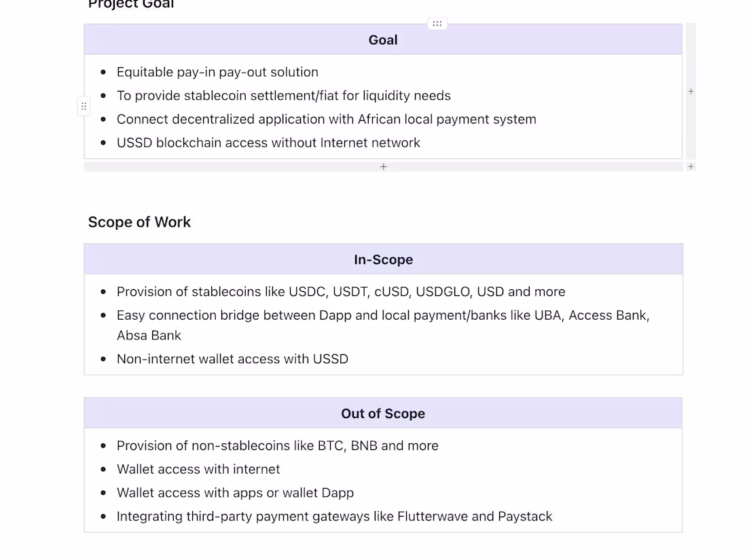Click the column drag handle above Goal header
The height and width of the screenshot is (560, 747).
[x=437, y=24]
